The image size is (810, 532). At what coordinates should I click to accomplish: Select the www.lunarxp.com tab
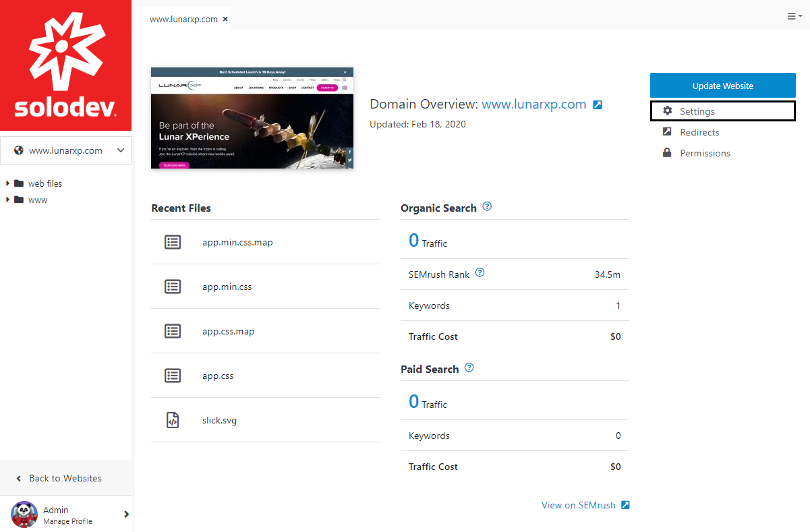183,20
